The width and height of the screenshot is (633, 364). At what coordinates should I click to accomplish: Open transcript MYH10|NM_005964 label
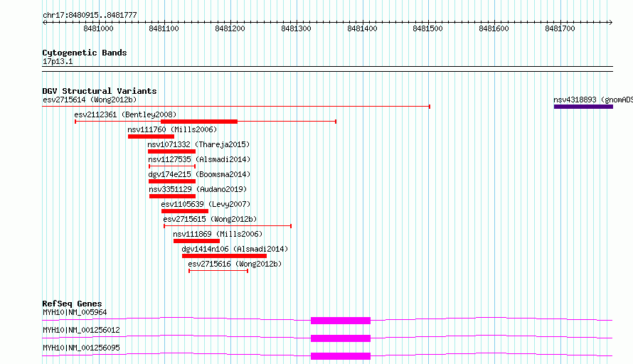[75, 312]
